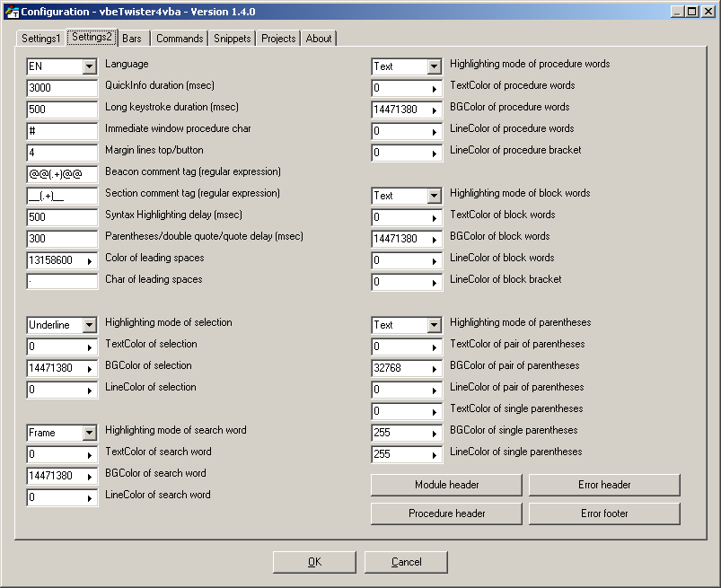Show the About tab
The image size is (721, 588).
319,39
